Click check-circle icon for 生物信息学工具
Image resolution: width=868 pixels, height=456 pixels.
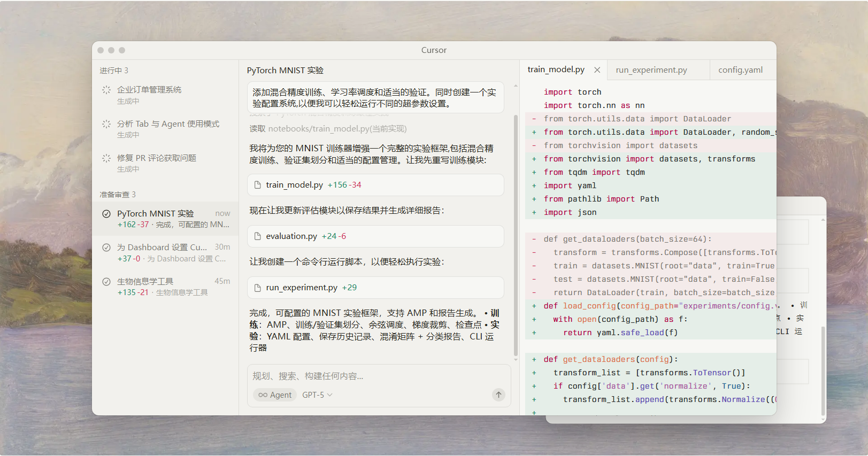(x=106, y=282)
